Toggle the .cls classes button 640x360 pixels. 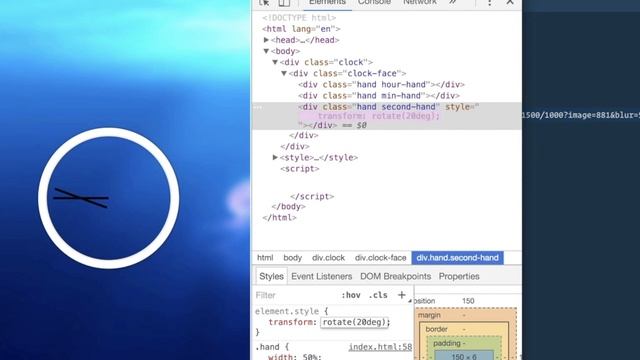tap(378, 295)
